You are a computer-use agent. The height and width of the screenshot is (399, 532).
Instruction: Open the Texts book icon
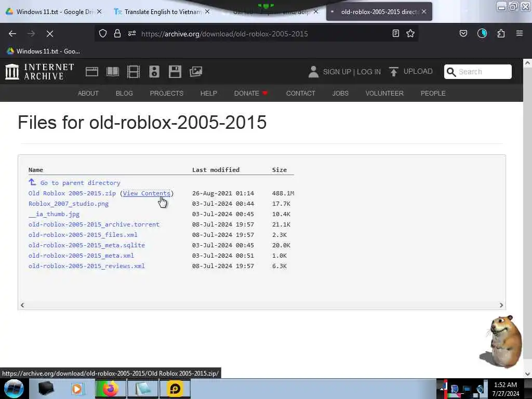(x=113, y=72)
